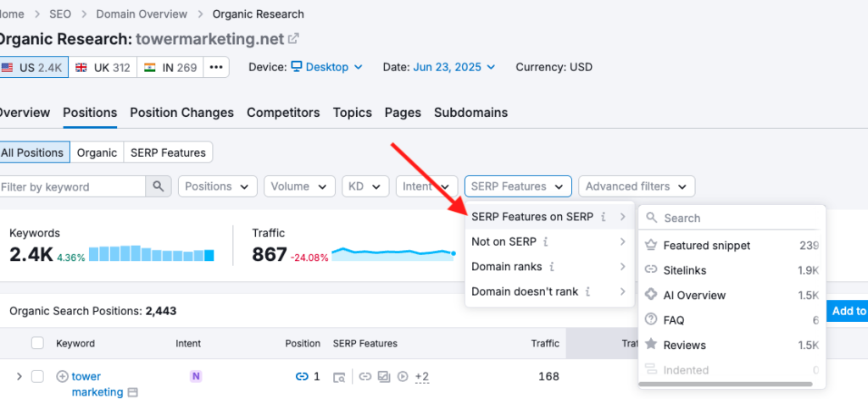Click the UK flag icon

pyautogui.click(x=81, y=68)
